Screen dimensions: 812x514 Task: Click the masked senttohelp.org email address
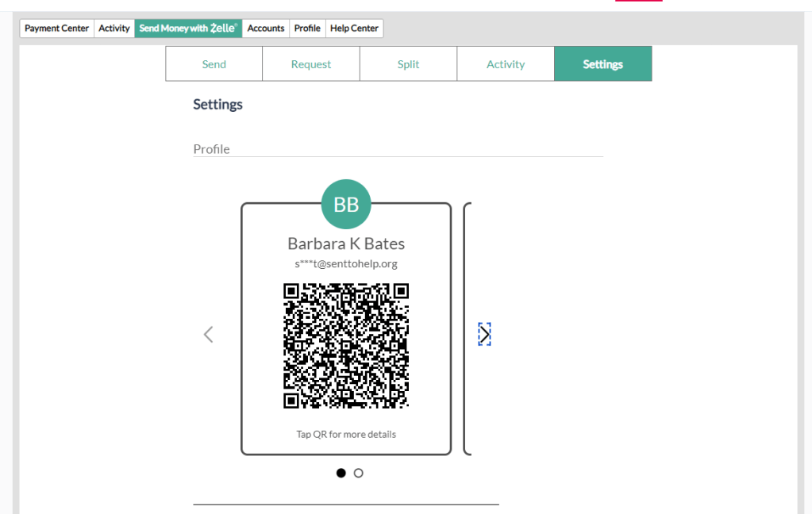[x=346, y=263]
